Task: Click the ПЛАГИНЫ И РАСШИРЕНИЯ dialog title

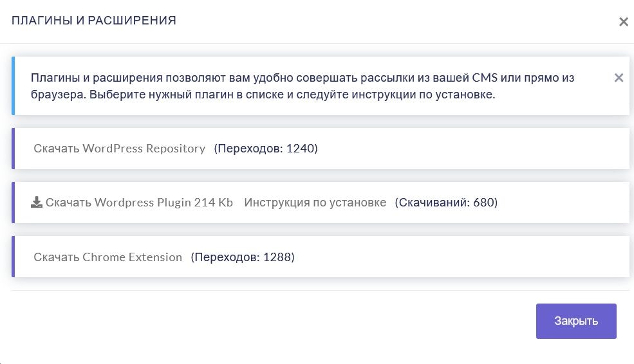Action: [94, 20]
